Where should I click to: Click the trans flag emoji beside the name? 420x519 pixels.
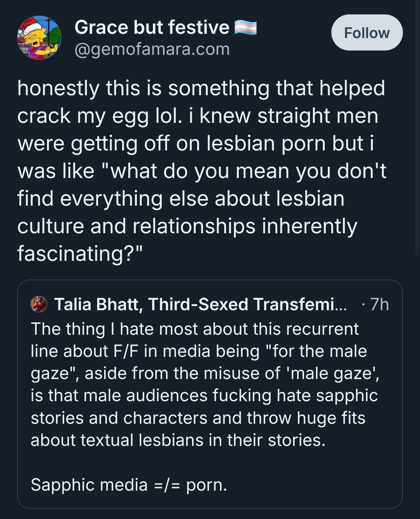tap(245, 28)
